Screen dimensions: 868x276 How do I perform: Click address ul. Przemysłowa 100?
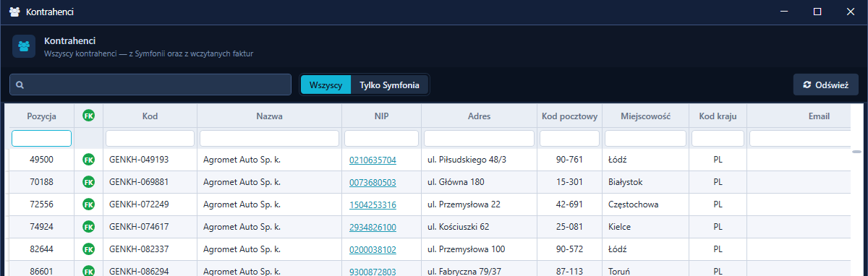(467, 249)
